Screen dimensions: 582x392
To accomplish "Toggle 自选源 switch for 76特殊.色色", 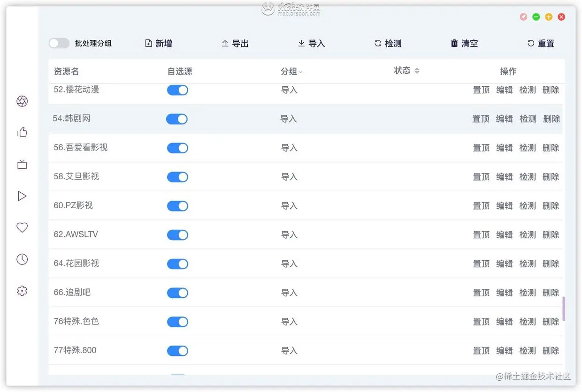I will [x=177, y=322].
